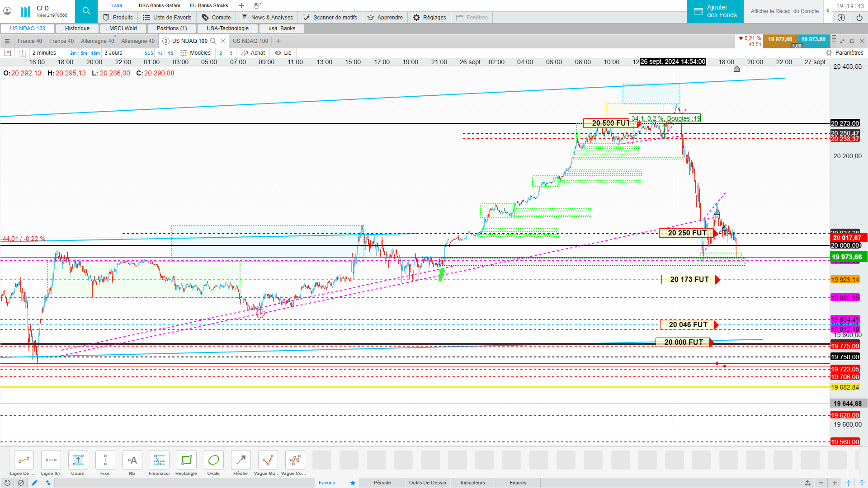Screen dimensions: 868x488
Task: Switch to the Historique tab
Action: [77, 28]
